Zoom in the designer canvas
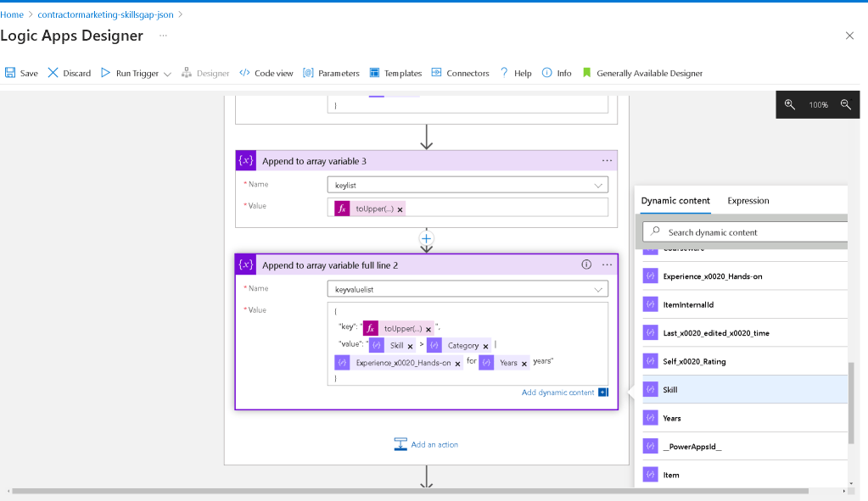The width and height of the screenshot is (868, 501). (x=790, y=104)
